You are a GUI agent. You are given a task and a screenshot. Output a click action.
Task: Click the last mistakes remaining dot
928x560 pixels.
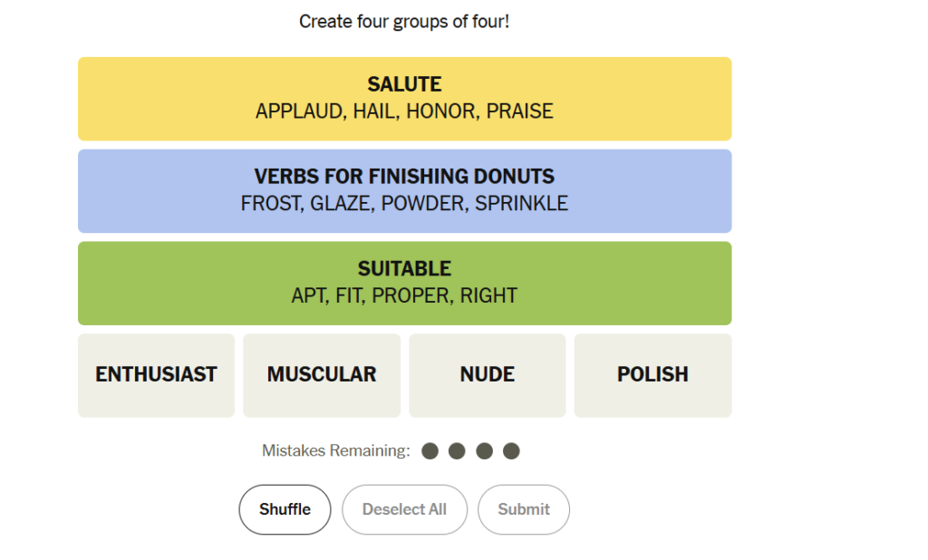pos(511,451)
